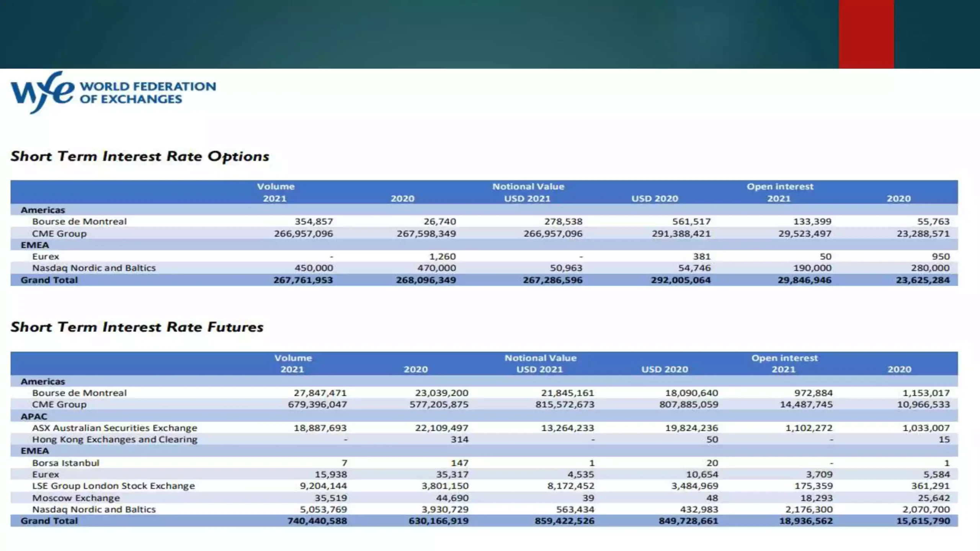This screenshot has height=551, width=980.
Task: Click futures notional total 849,728,661
Action: (688, 521)
